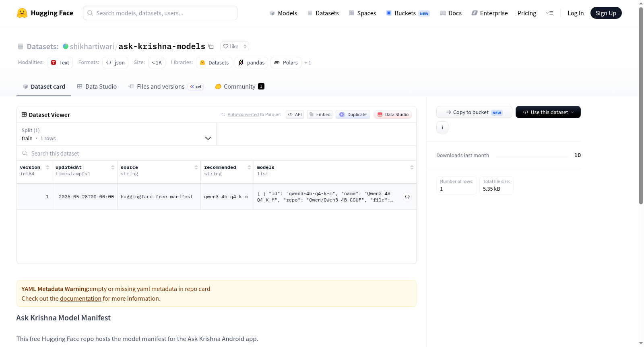This screenshot has width=644, height=347.
Task: Click the like count showing 0
Action: click(x=245, y=46)
